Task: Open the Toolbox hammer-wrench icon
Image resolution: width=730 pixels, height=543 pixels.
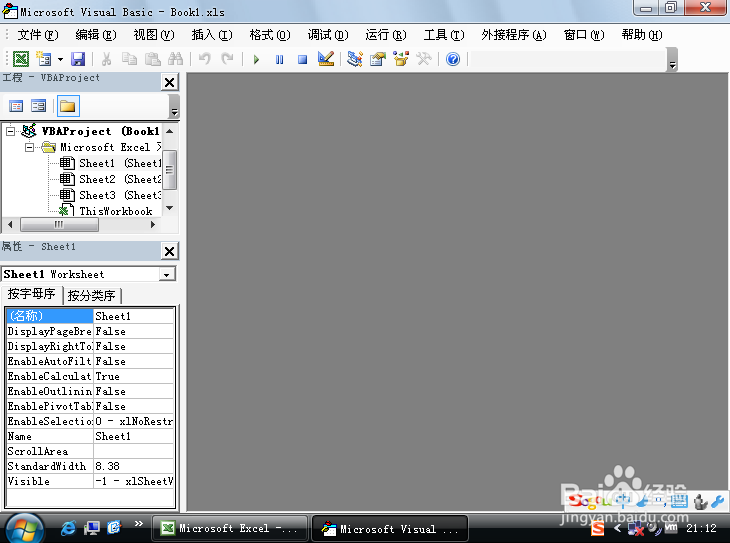Action: (424, 59)
